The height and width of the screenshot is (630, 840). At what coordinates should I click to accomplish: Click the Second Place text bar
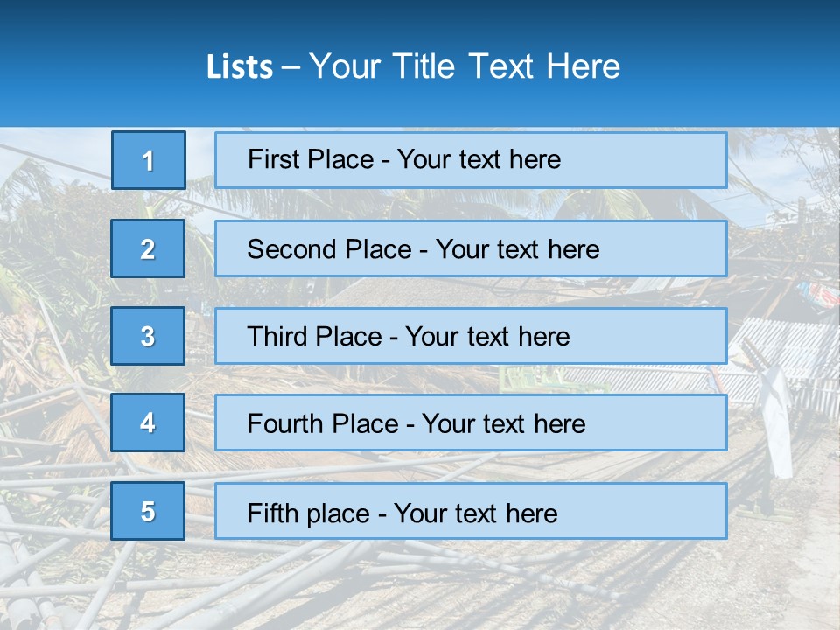(471, 248)
